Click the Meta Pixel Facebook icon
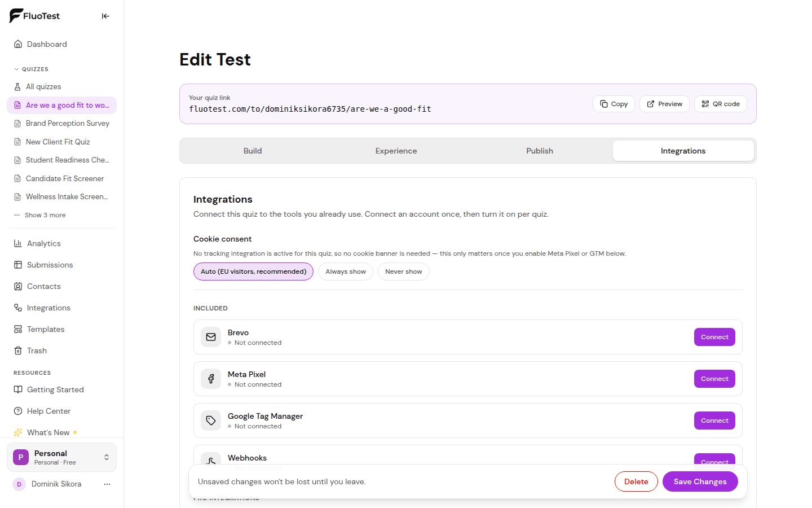Screen dimensions: 812x508 [211, 379]
